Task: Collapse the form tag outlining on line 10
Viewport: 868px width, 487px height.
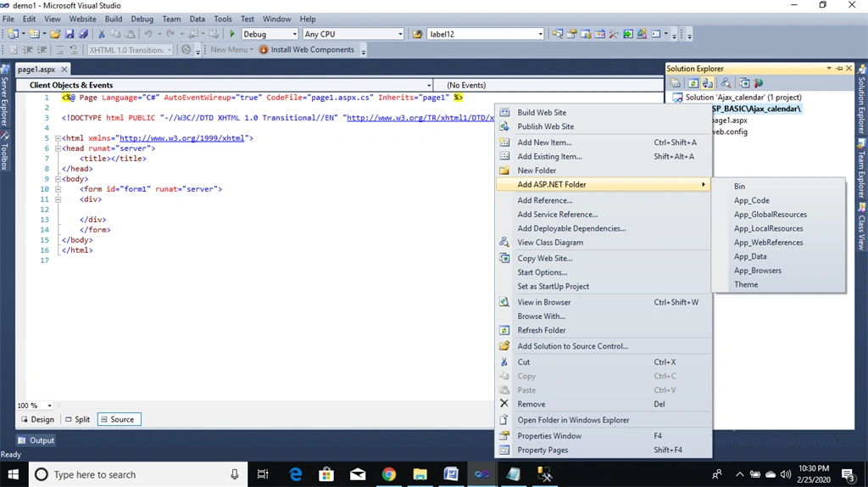Action: pos(58,189)
